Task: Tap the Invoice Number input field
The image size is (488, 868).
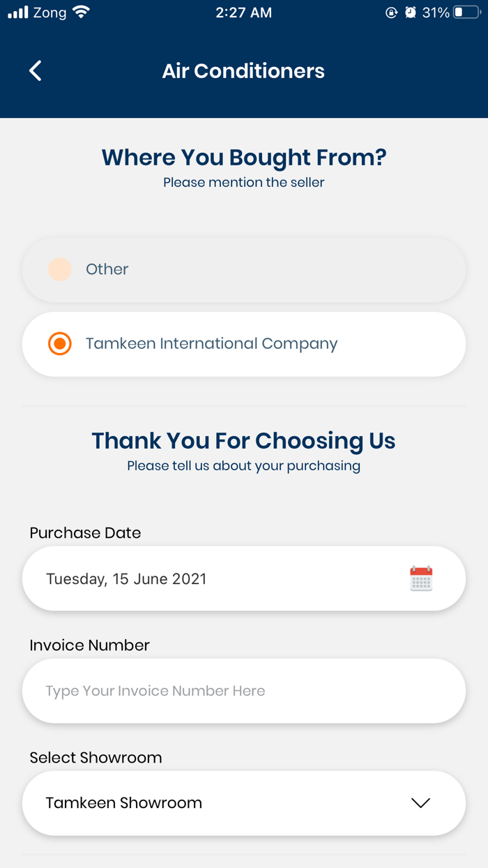Action: tap(243, 691)
